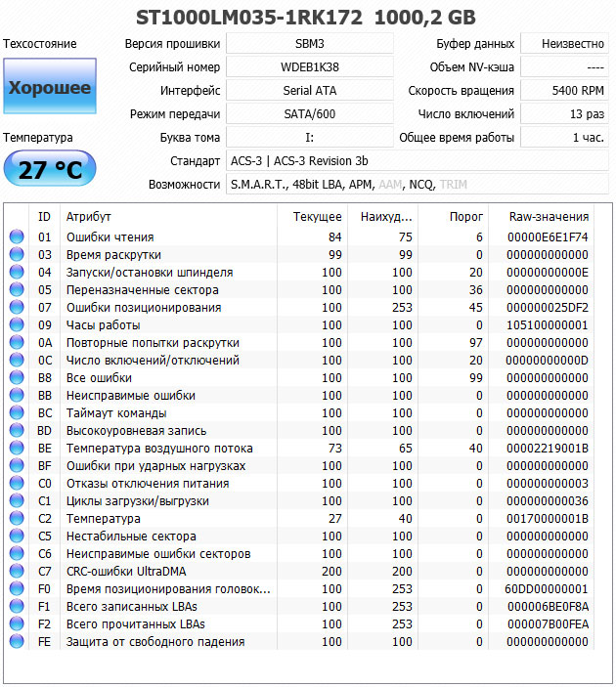Screen dimensions: 616x687
Task: Click the Атрибут column header
Action: click(x=168, y=216)
